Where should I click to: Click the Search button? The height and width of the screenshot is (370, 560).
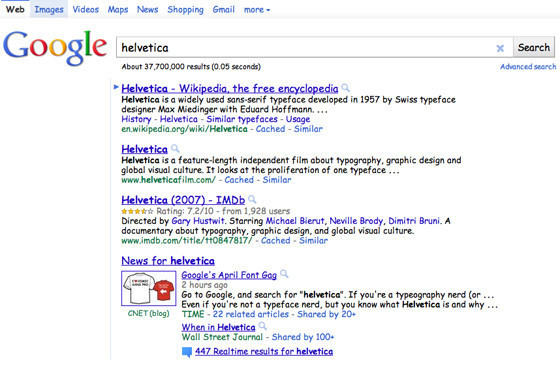point(534,48)
